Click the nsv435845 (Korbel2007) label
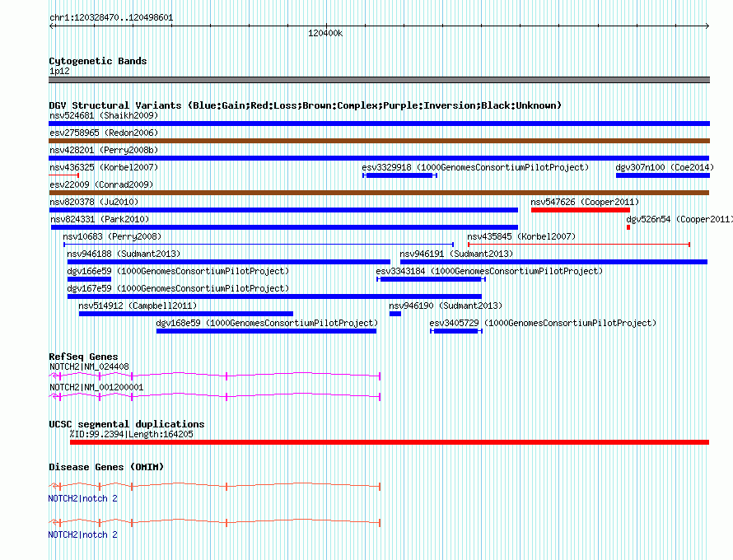Viewport: 733px width, 560px height. [521, 236]
